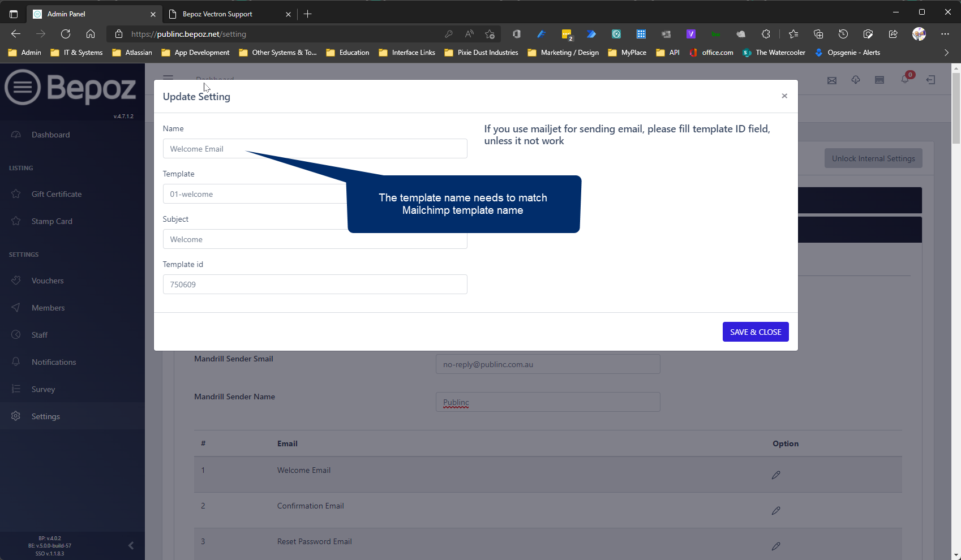Refresh the page with browser reload icon
This screenshot has width=961, height=560.
point(66,34)
